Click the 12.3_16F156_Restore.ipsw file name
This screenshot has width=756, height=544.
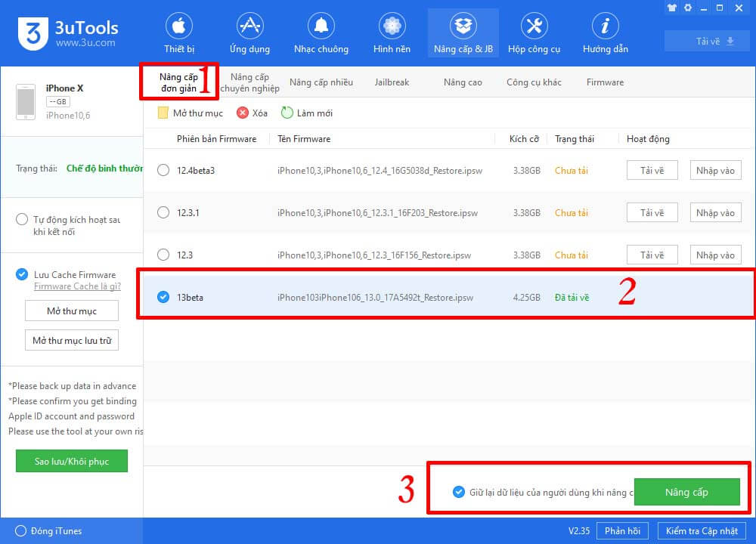coord(374,255)
